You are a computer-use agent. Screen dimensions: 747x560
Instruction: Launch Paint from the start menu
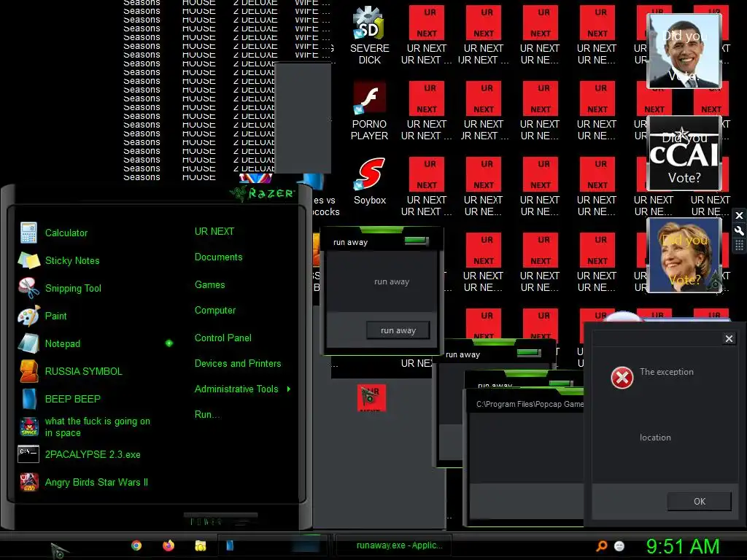tap(55, 316)
